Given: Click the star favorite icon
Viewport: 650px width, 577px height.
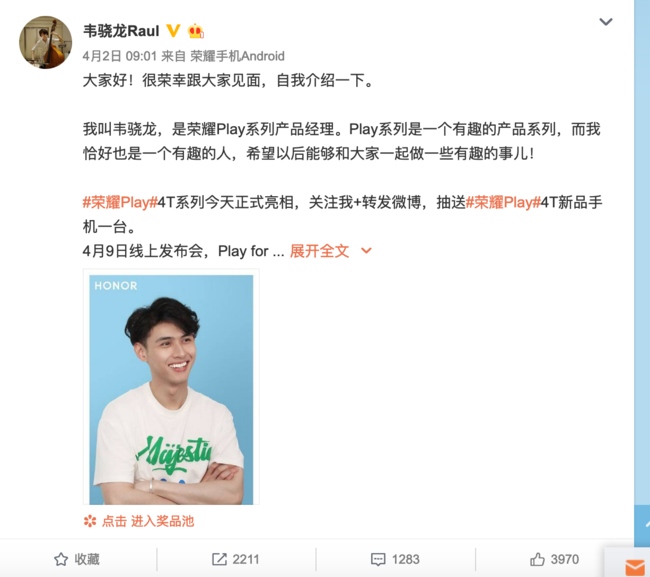Looking at the screenshot, I should tap(61, 559).
